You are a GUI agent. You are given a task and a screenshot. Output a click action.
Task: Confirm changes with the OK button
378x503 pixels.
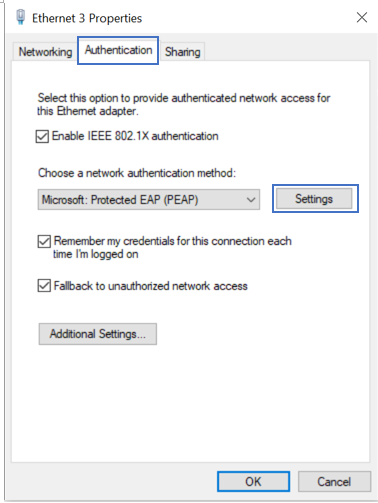pos(253,481)
